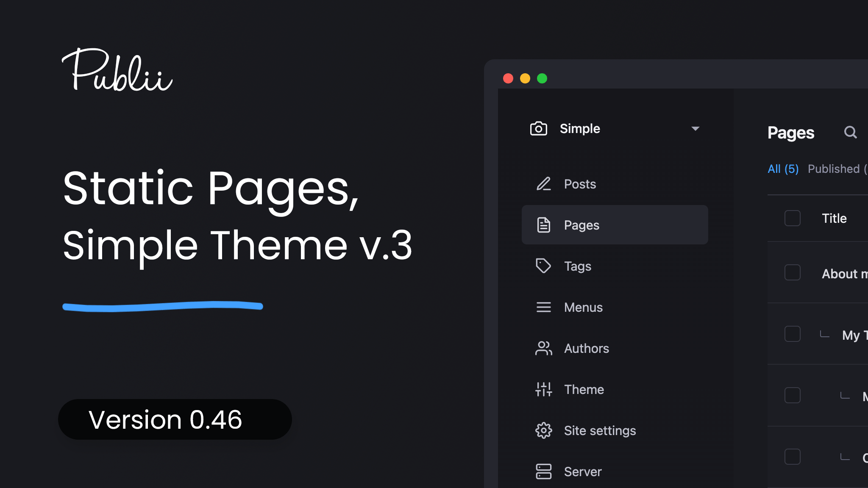This screenshot has height=488, width=868.
Task: Check the checkbox next to the About page
Action: tap(792, 273)
